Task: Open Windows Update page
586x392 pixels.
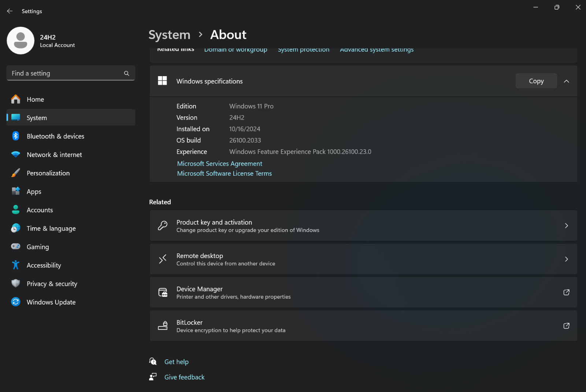Action: (x=71, y=302)
